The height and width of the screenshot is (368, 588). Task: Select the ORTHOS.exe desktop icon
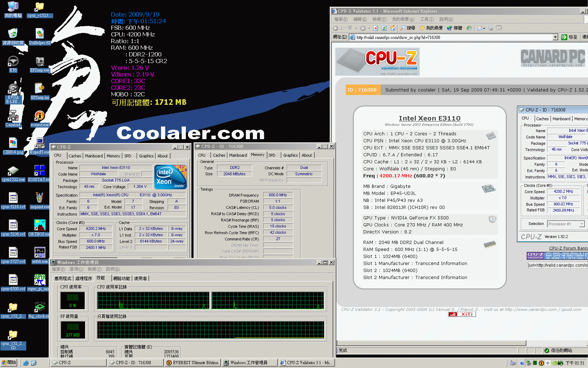click(40, 228)
